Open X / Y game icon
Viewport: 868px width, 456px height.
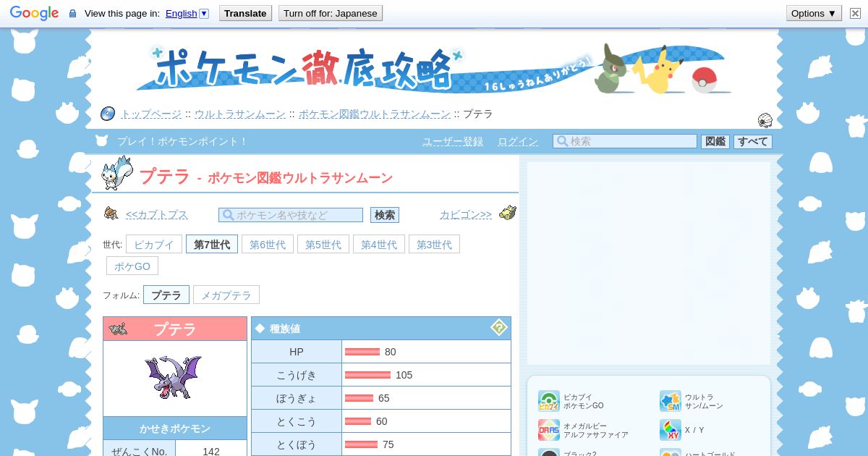pos(671,430)
